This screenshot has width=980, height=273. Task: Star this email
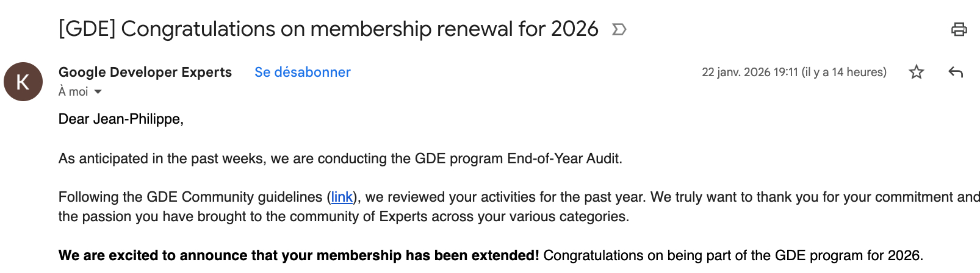pyautogui.click(x=916, y=73)
